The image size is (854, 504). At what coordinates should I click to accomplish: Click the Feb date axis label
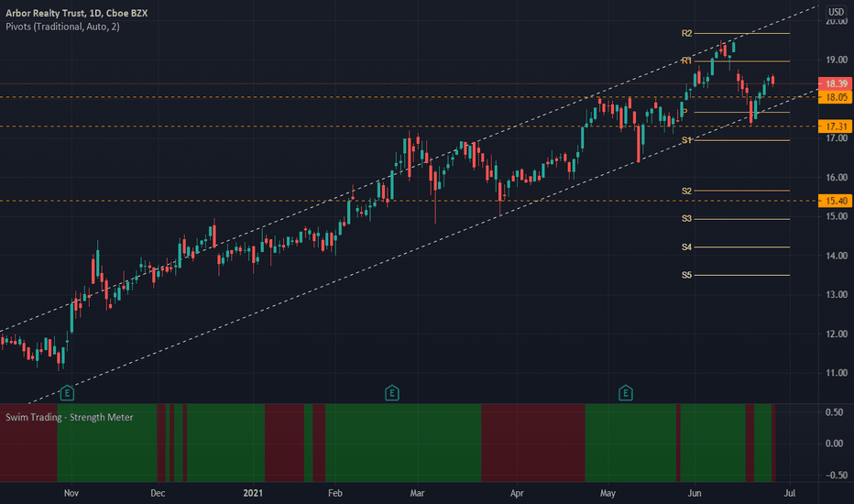pos(335,493)
